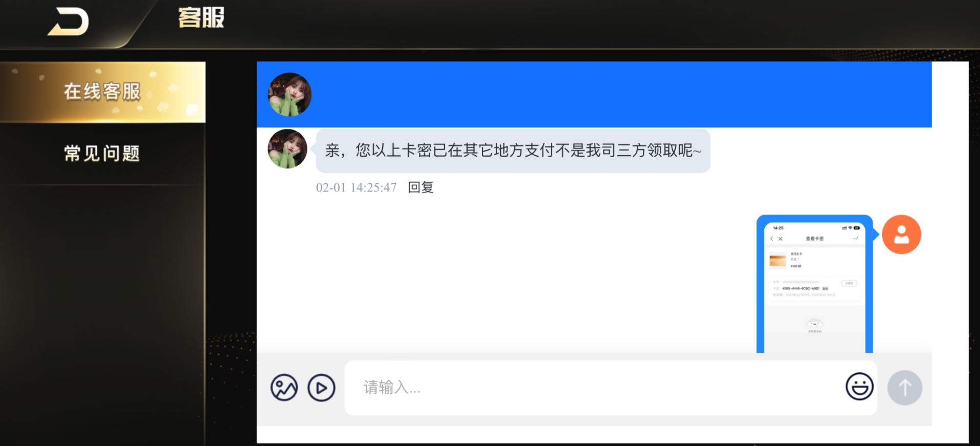Click the blue chat header bar
Viewport: 980px width, 446px height.
(x=594, y=94)
